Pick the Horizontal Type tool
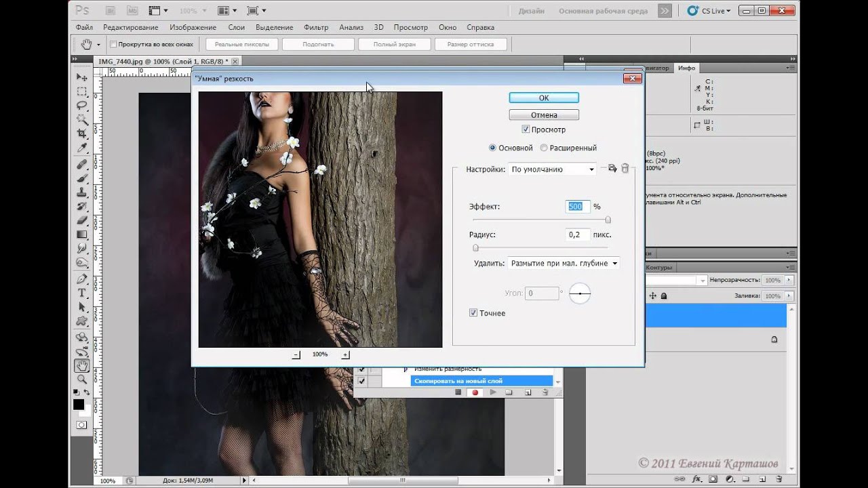Image resolution: width=868 pixels, height=488 pixels. [x=82, y=293]
